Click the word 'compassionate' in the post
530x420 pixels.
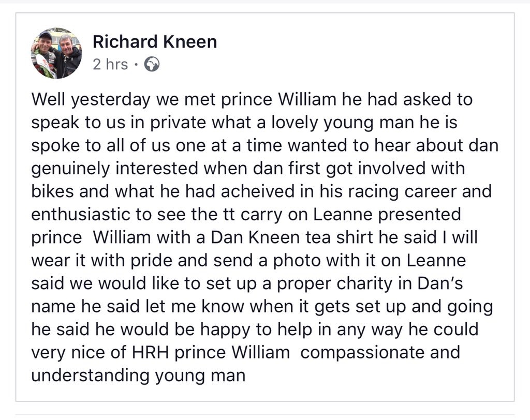(x=362, y=352)
